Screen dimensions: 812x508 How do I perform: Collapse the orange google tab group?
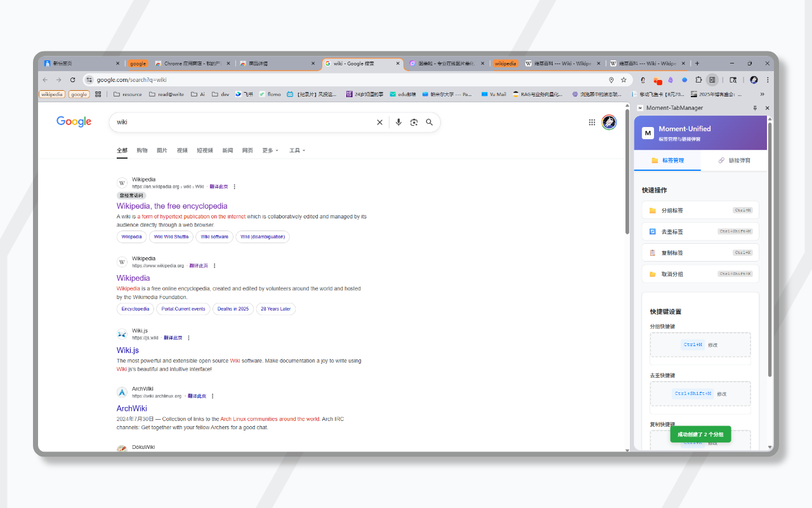pos(138,63)
